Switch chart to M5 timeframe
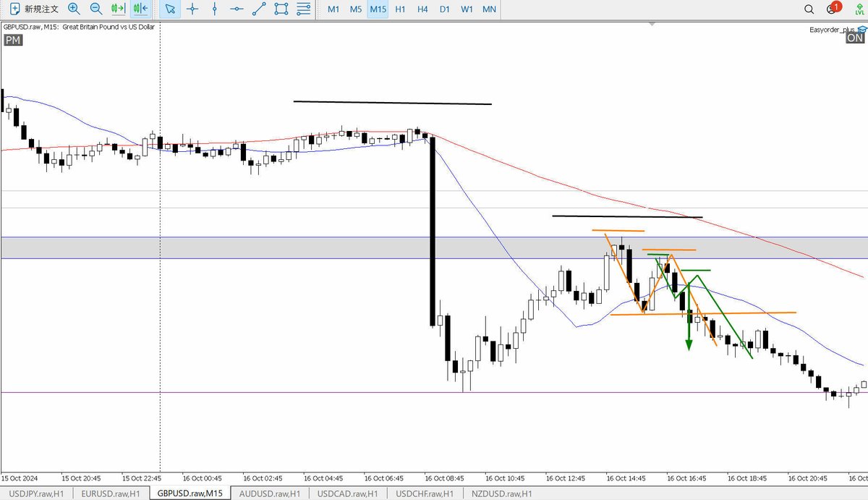Viewport: 868px width, 500px height. 356,9
